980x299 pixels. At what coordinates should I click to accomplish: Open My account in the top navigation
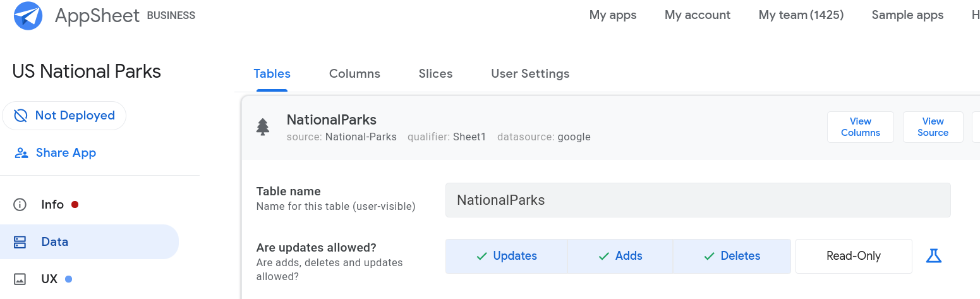[698, 15]
